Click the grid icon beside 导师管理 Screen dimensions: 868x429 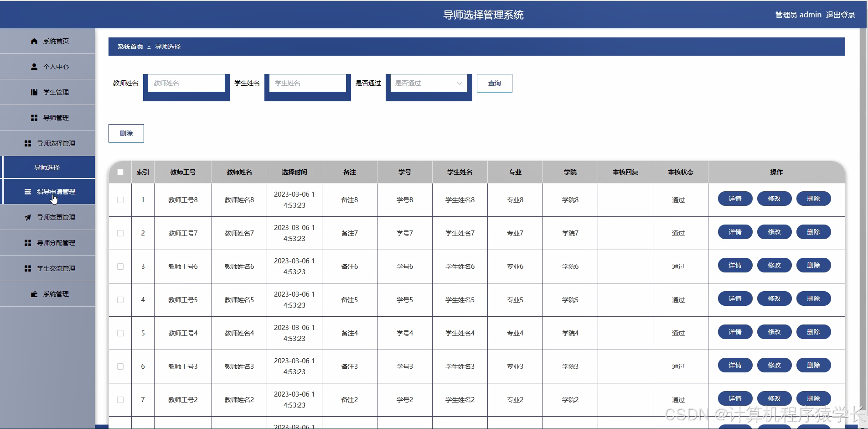click(x=34, y=118)
